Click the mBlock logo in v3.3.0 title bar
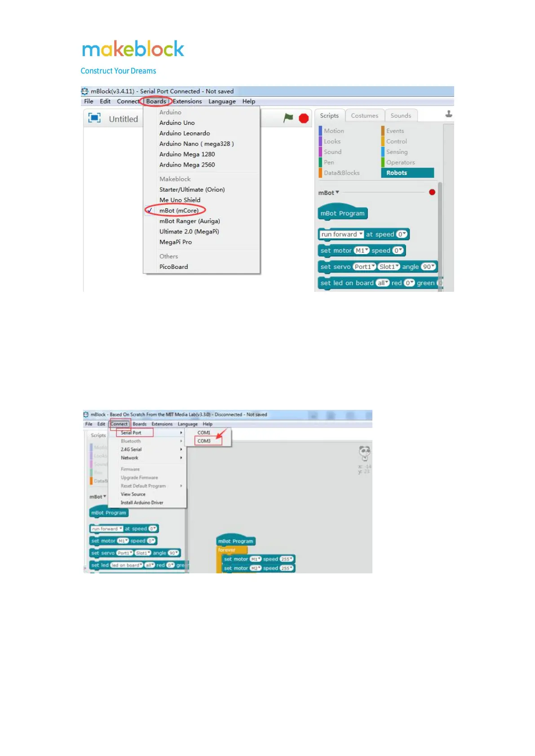Screen dimensions: 535x756 (86, 414)
